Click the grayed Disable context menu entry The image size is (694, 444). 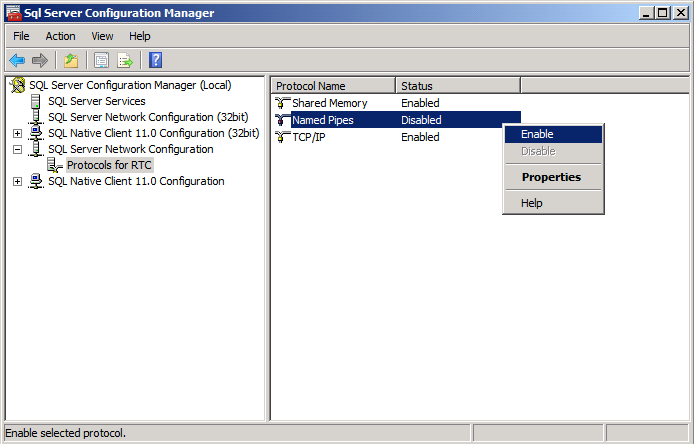coord(553,151)
